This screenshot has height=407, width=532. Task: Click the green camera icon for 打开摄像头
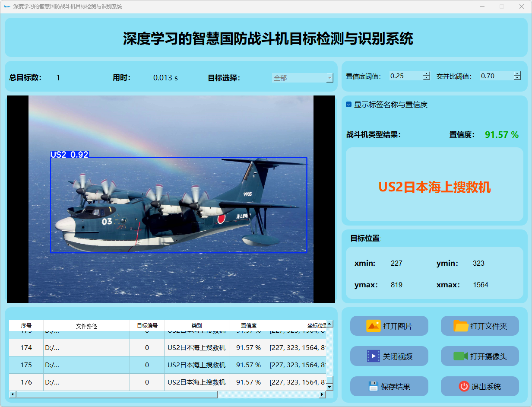click(460, 356)
